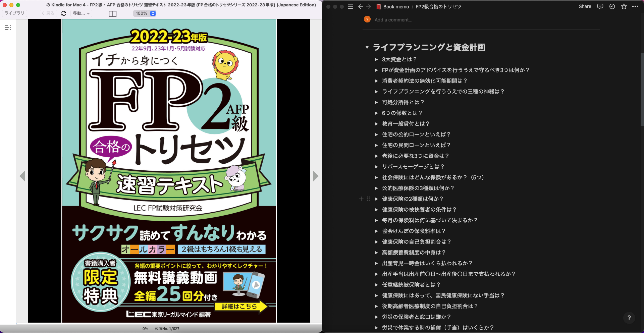Click the sync/refresh icon in Kindle toolbar
The image size is (644, 333).
(x=63, y=13)
